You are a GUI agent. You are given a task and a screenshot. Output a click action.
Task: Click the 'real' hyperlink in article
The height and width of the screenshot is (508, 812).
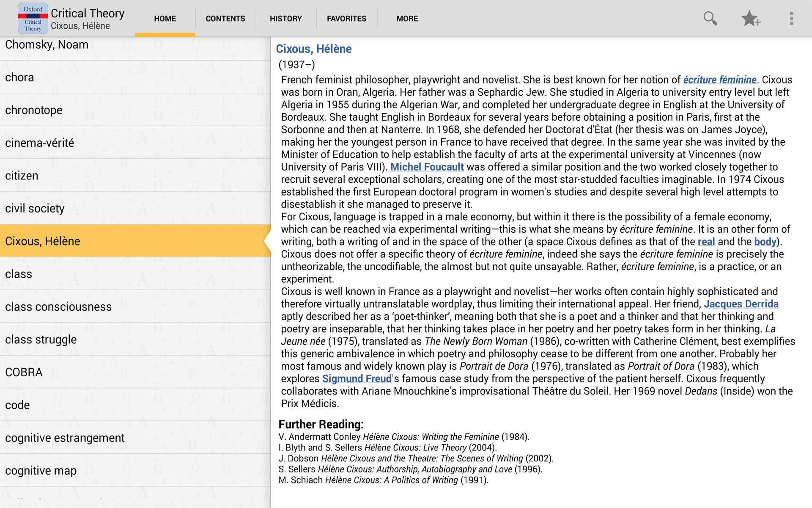(x=706, y=242)
